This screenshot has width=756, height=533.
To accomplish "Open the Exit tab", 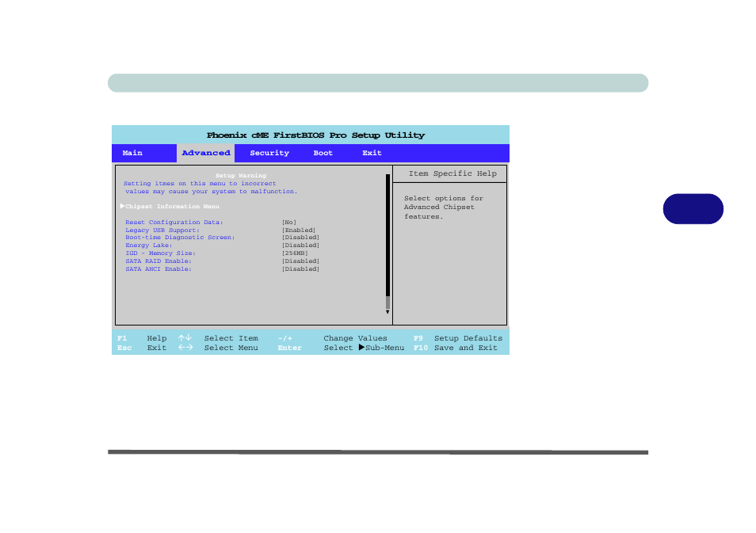I will pos(372,153).
